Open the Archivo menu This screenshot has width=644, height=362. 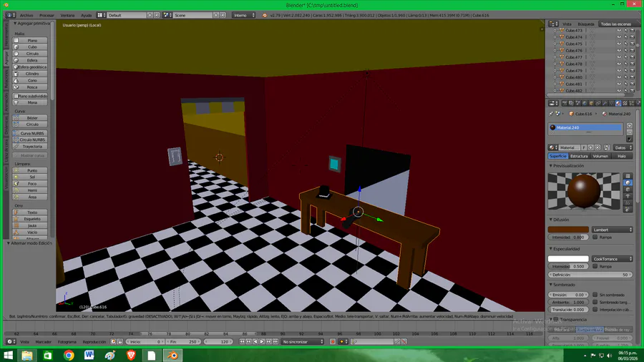(x=26, y=15)
